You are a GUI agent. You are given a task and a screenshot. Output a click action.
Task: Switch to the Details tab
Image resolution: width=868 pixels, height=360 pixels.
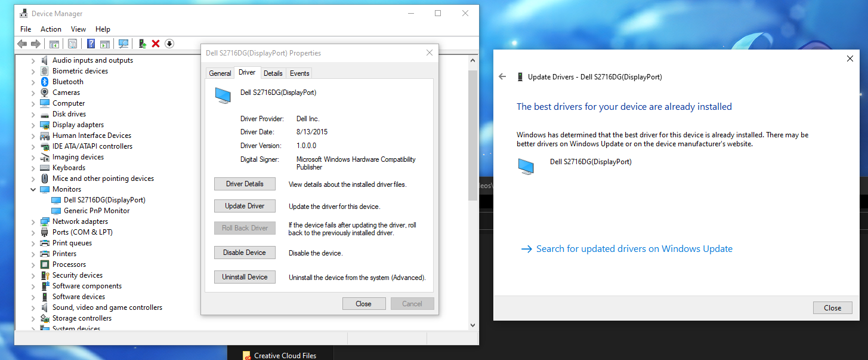[273, 73]
